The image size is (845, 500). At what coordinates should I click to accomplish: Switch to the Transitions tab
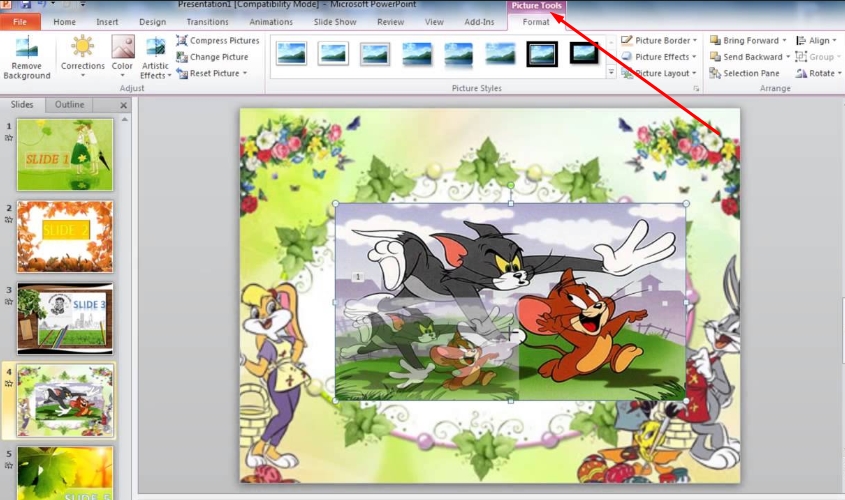(207, 22)
